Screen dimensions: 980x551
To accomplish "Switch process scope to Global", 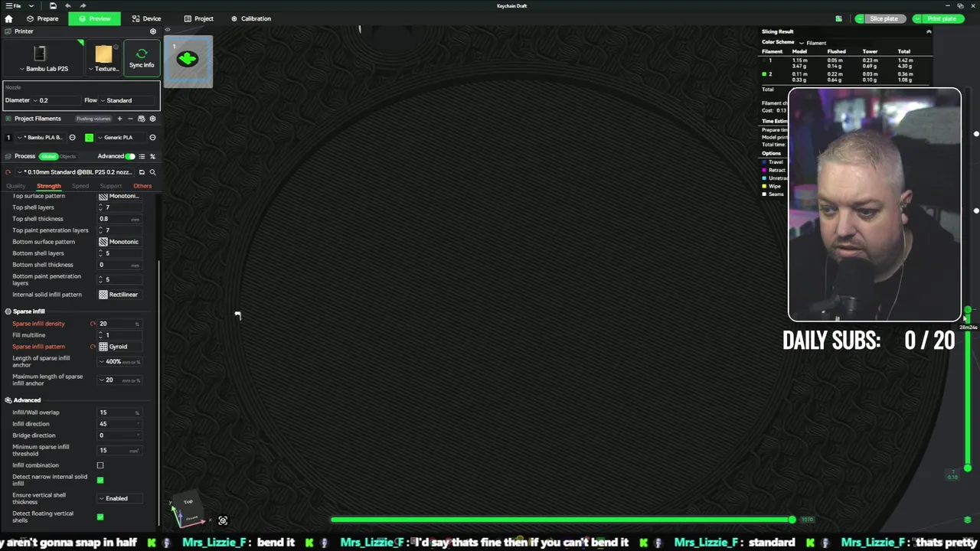I will tap(49, 156).
